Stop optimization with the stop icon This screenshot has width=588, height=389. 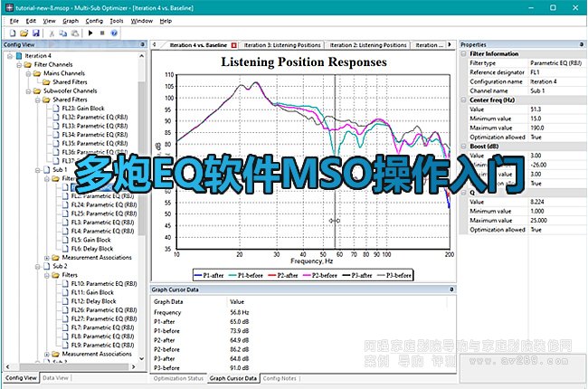(x=102, y=33)
